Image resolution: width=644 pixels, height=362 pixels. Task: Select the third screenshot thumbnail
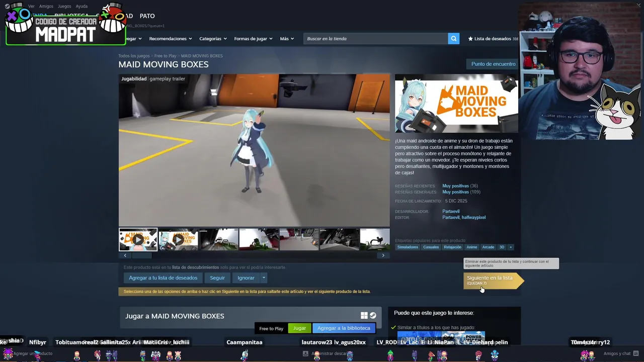pyautogui.click(x=218, y=240)
